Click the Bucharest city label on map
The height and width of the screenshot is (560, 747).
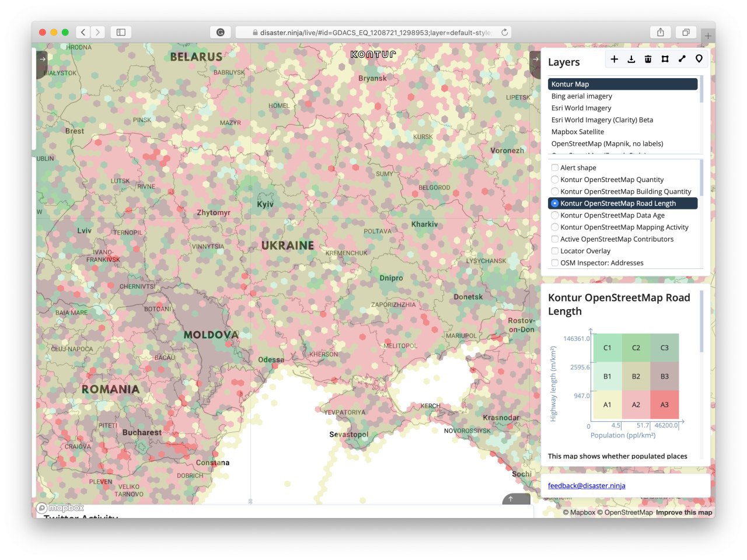tap(142, 432)
